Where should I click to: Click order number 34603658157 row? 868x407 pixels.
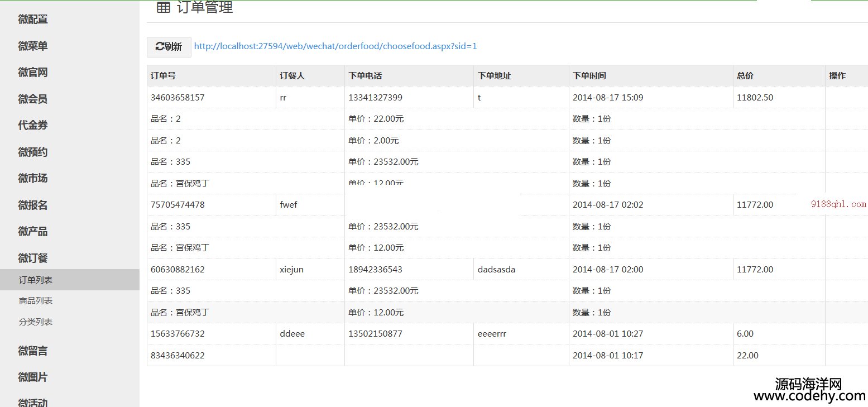point(178,98)
